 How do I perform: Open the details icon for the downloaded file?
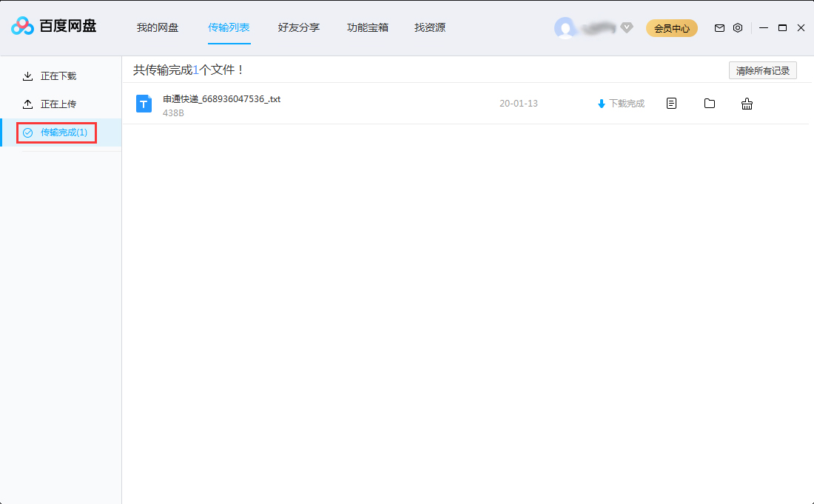[671, 103]
